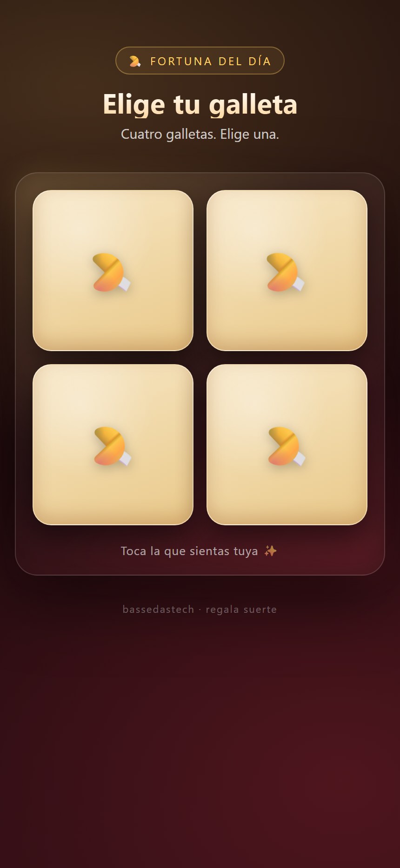This screenshot has width=400, height=868.
Task: Click the cookie icon in the Fortuna del Día badge
Action: click(x=135, y=61)
